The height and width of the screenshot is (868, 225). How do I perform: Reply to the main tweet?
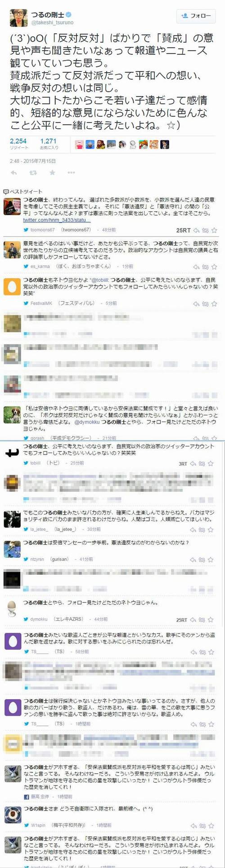13,172
